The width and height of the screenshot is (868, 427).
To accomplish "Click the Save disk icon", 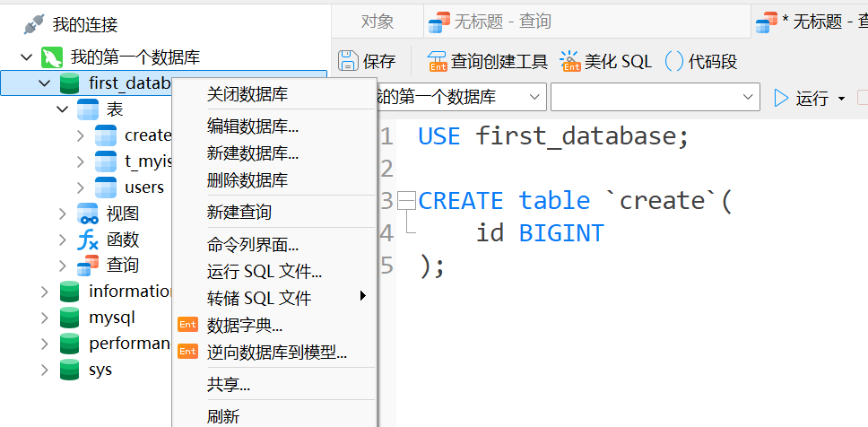I will click(348, 61).
